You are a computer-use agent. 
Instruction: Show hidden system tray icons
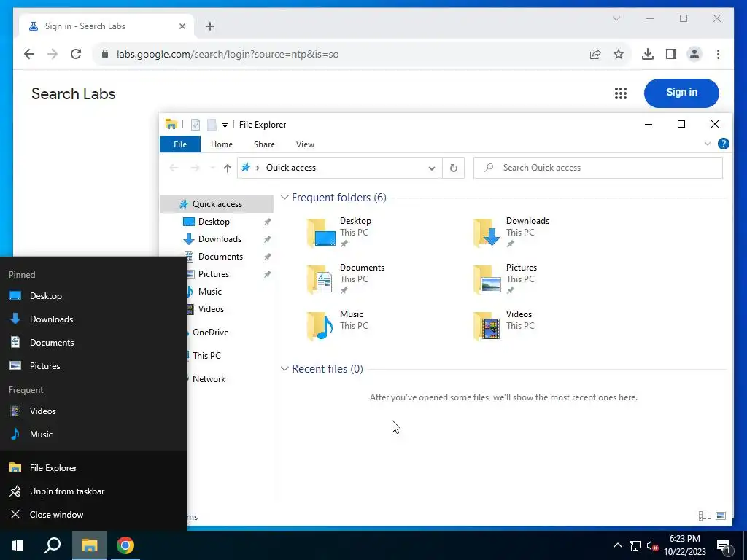coord(617,545)
